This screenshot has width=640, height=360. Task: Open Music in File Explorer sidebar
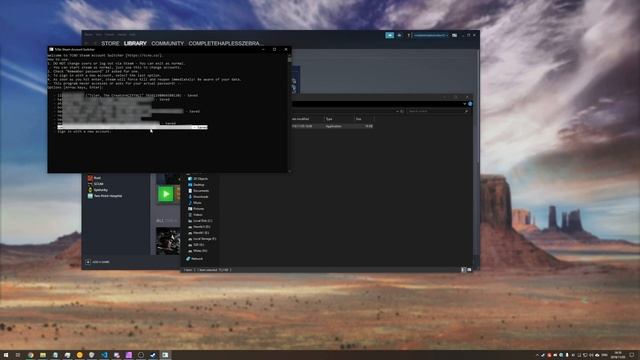197,202
